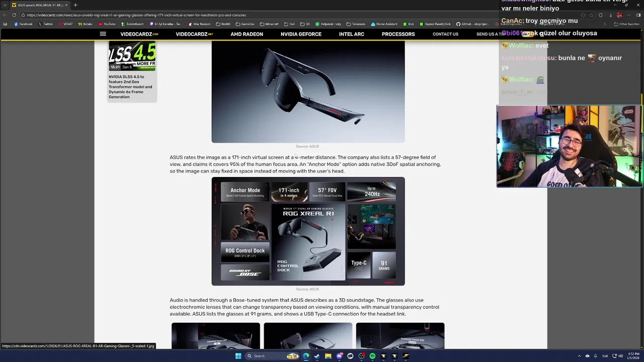Open the hamburger menu on VideoCardz header
The height and width of the screenshot is (362, 644).
[x=103, y=34]
